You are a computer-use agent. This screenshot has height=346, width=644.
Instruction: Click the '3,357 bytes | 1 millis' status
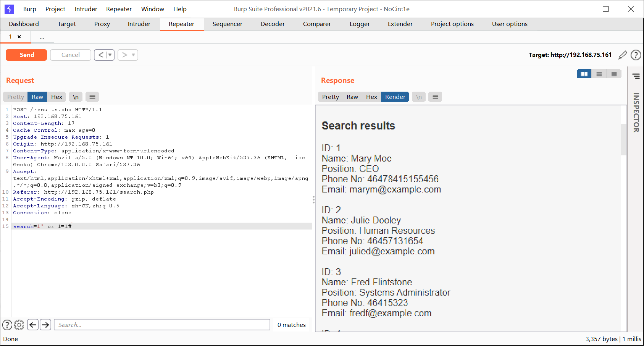tap(613, 339)
